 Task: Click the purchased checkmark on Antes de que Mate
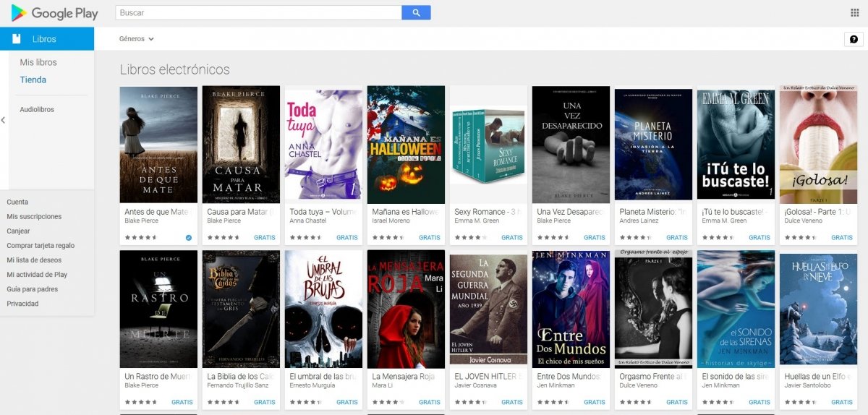(188, 237)
